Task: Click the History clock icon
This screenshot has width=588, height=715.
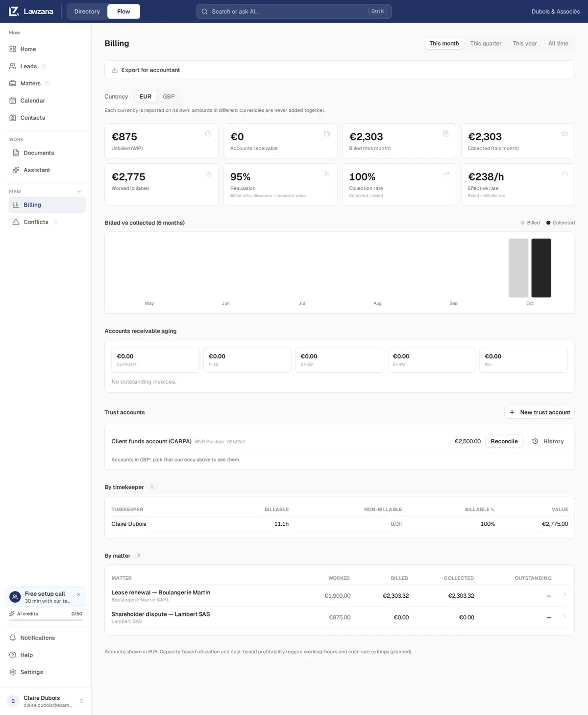Action: point(535,441)
